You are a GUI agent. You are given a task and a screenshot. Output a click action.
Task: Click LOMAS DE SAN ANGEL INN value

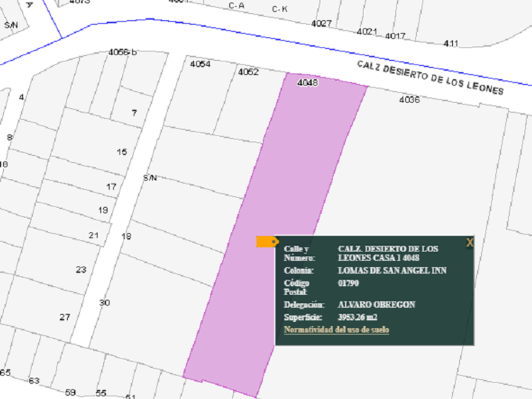(392, 270)
